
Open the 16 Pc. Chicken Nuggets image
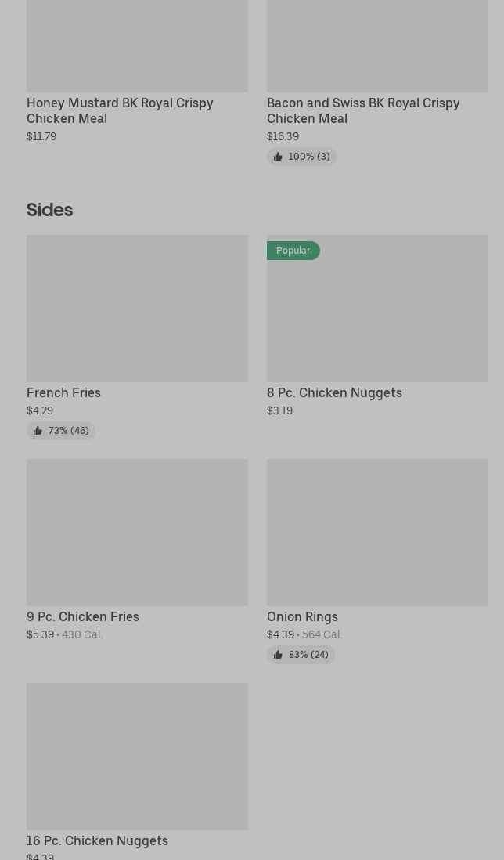pyautogui.click(x=137, y=757)
